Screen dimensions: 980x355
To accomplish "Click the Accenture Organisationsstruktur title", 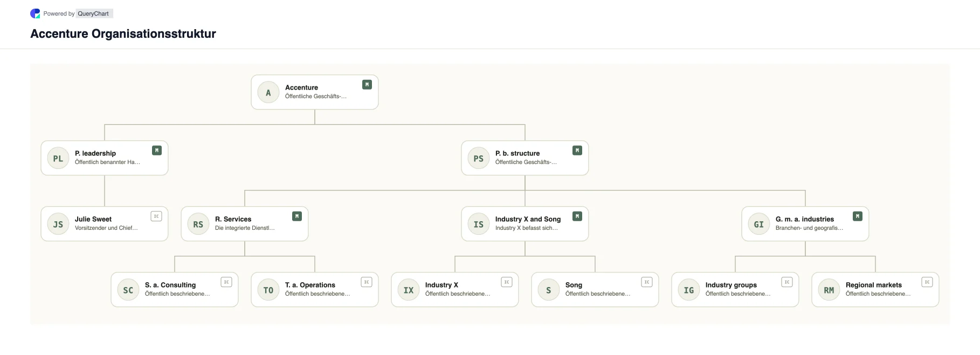I will [x=123, y=33].
